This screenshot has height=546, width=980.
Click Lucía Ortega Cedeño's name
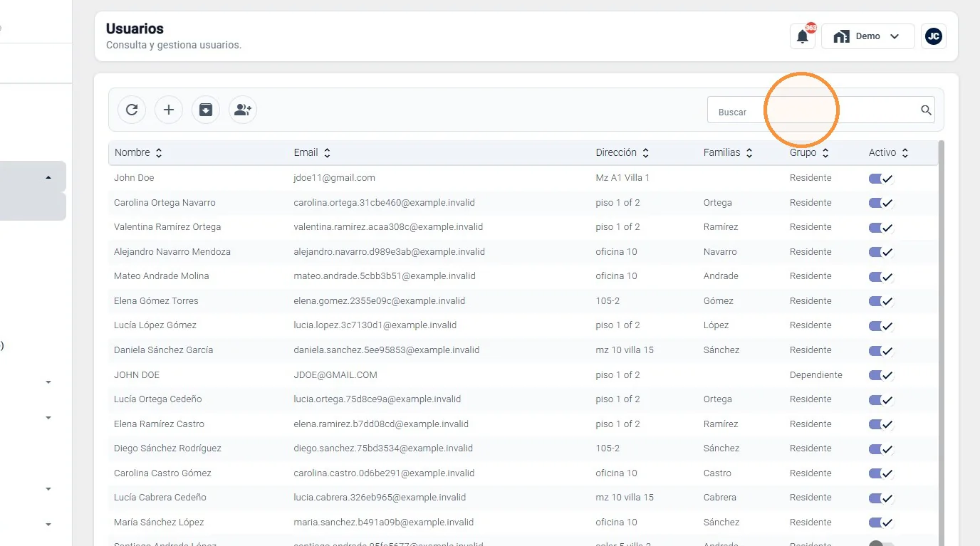pyautogui.click(x=158, y=399)
